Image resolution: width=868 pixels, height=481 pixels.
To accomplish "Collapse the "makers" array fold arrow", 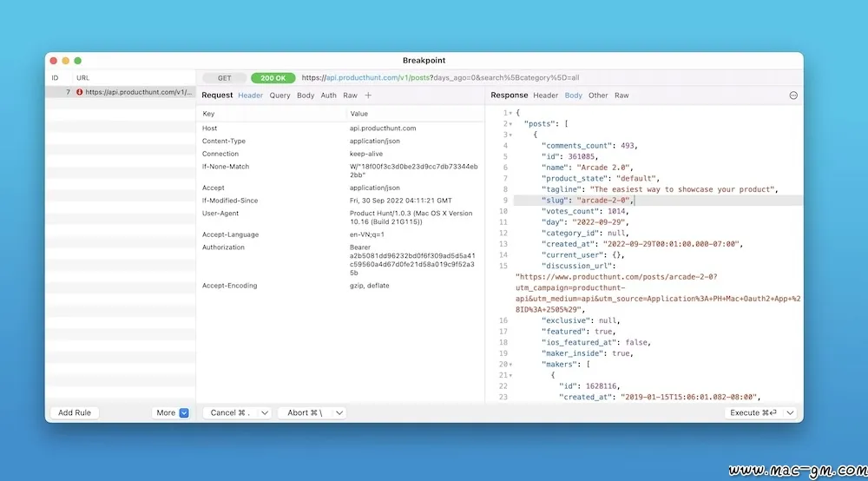I will (x=510, y=365).
